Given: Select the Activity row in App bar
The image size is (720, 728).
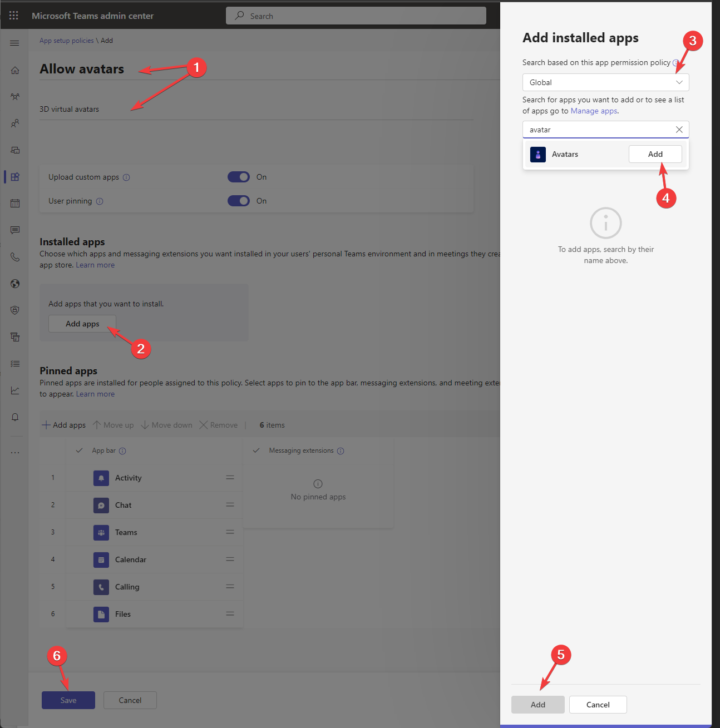Looking at the screenshot, I should pos(154,478).
